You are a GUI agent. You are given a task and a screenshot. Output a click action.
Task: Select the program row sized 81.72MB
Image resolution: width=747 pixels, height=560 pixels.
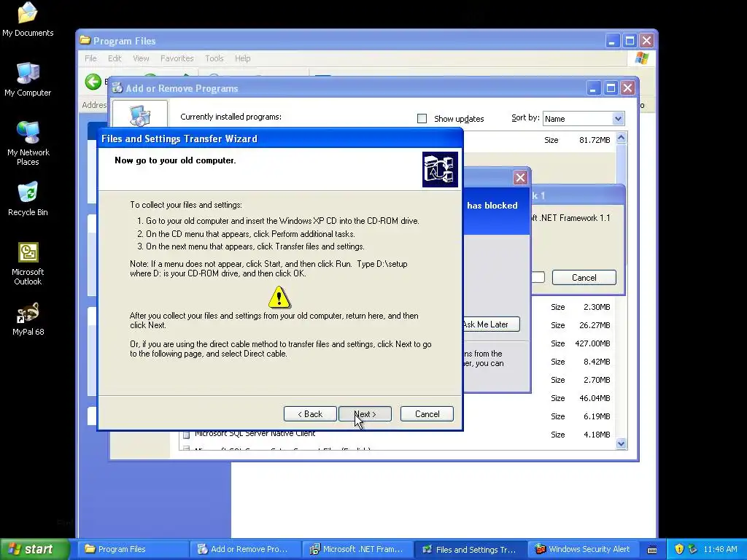[539, 140]
